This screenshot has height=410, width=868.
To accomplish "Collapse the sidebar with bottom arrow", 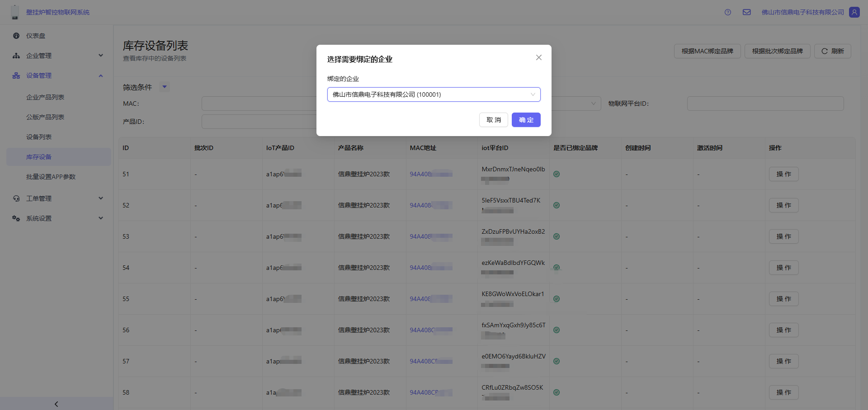I will tap(57, 404).
